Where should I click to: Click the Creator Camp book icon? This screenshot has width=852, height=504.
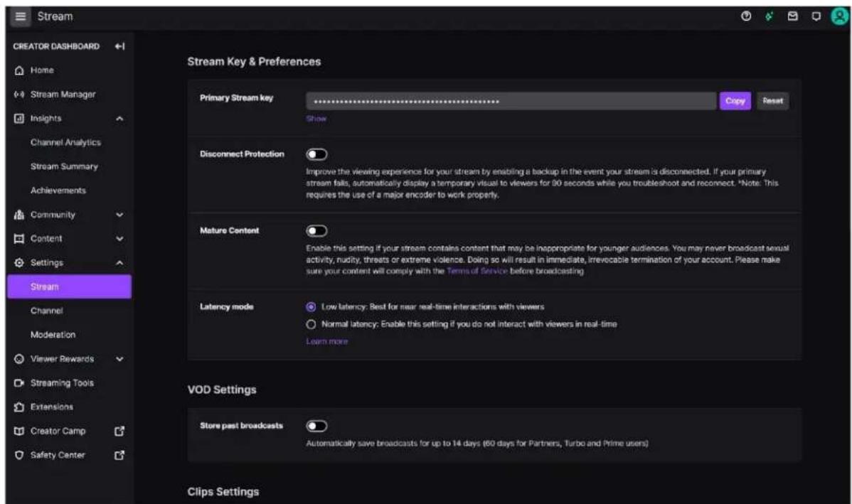19,431
